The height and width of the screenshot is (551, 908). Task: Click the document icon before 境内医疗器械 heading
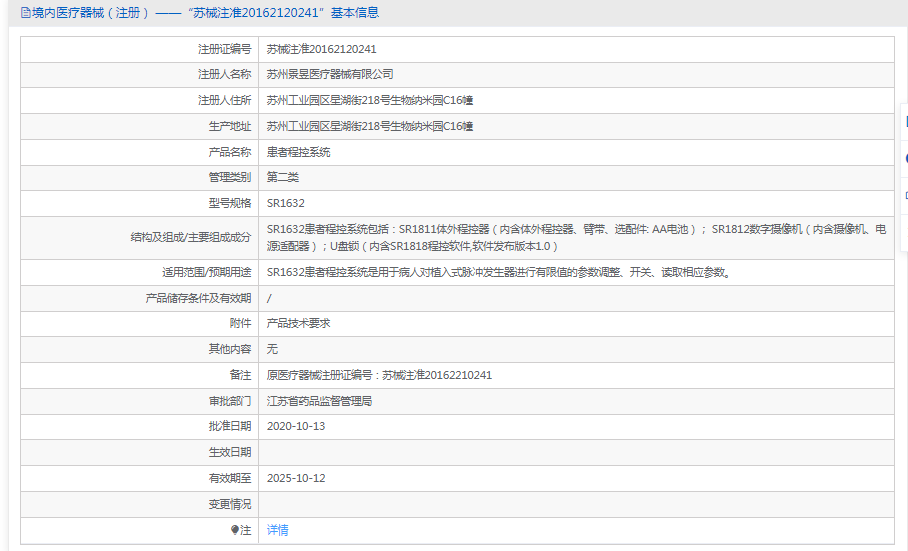pos(25,13)
